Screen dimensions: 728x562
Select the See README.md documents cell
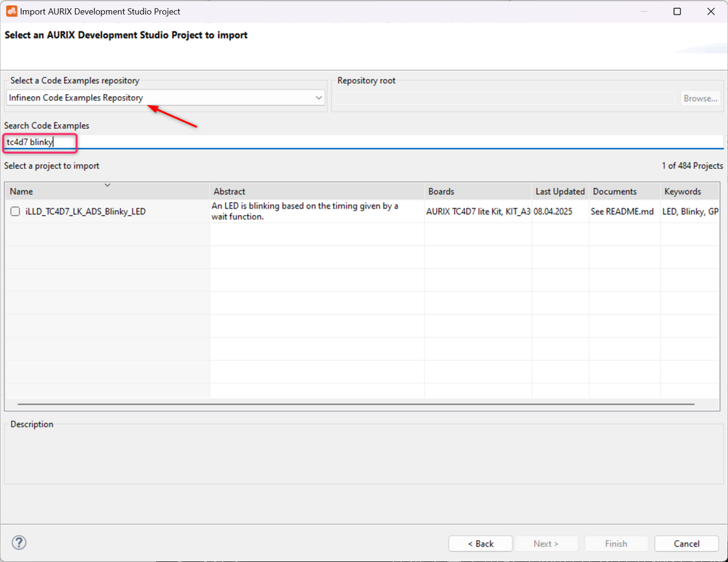pos(619,211)
